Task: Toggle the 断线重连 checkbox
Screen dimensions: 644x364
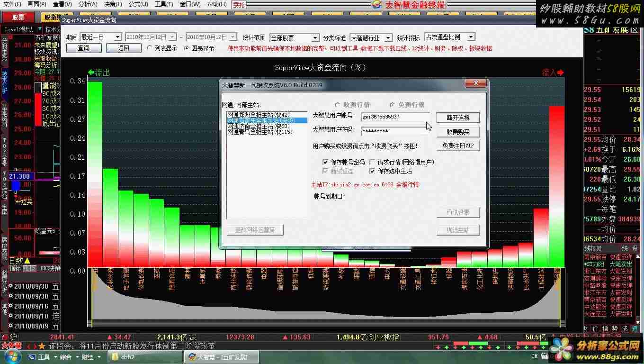Action: (325, 171)
